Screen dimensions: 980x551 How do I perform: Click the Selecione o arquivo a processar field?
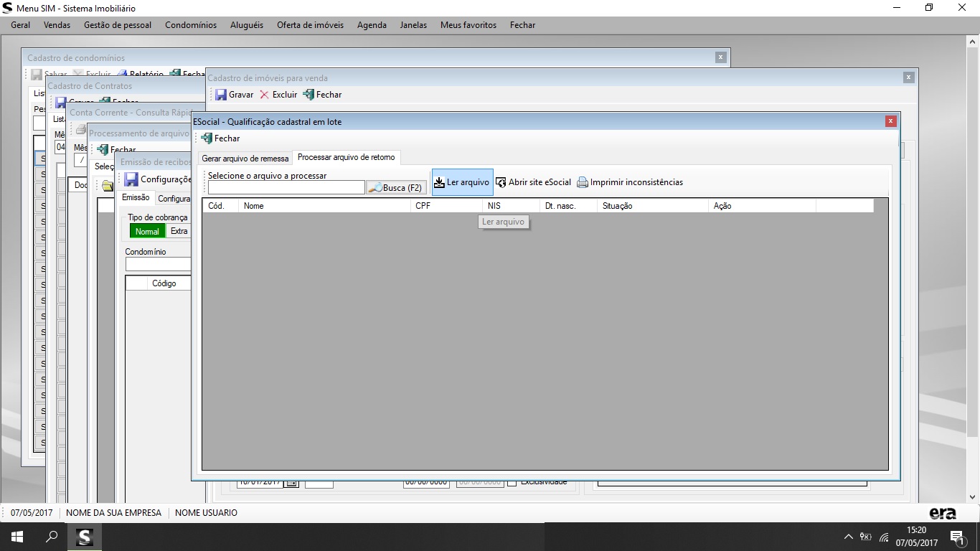(x=286, y=187)
